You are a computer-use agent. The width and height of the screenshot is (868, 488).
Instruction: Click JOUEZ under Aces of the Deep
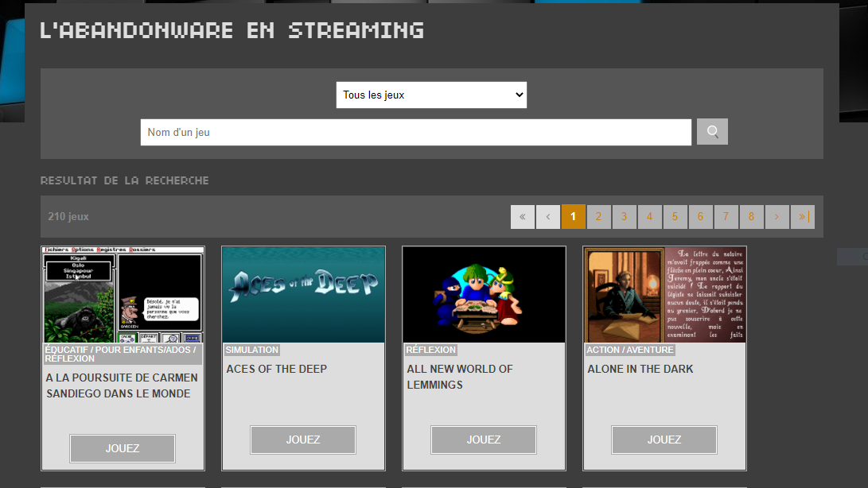303,440
